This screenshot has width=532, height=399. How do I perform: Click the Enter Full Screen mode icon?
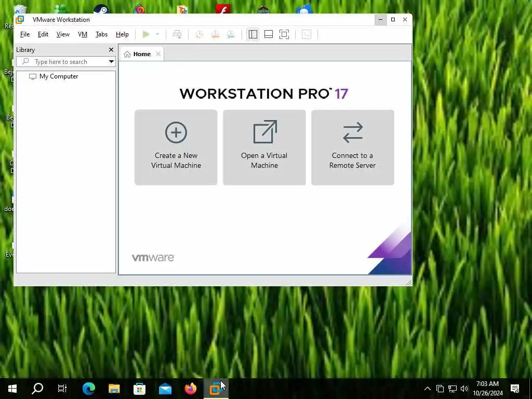(284, 34)
